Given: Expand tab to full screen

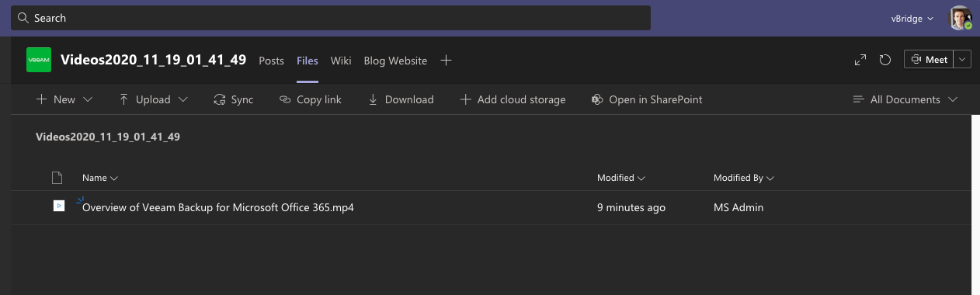Looking at the screenshot, I should point(860,60).
